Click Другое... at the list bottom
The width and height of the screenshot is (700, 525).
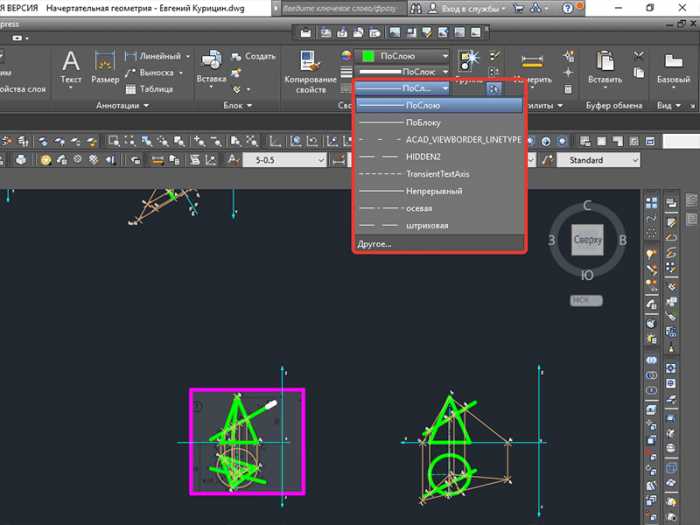[375, 243]
